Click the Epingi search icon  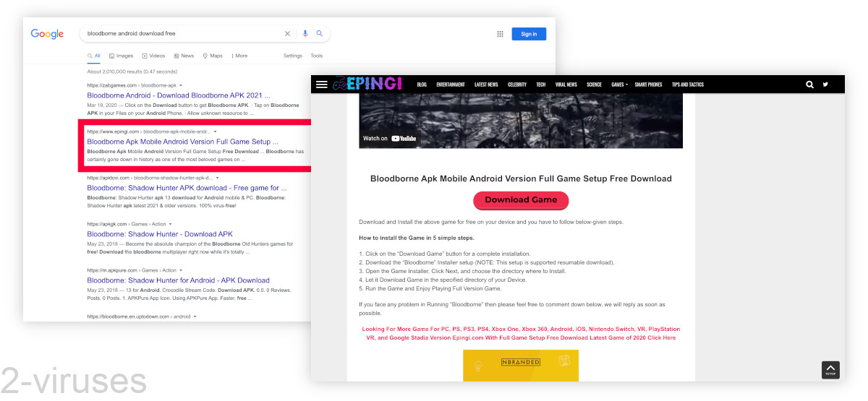(x=809, y=85)
